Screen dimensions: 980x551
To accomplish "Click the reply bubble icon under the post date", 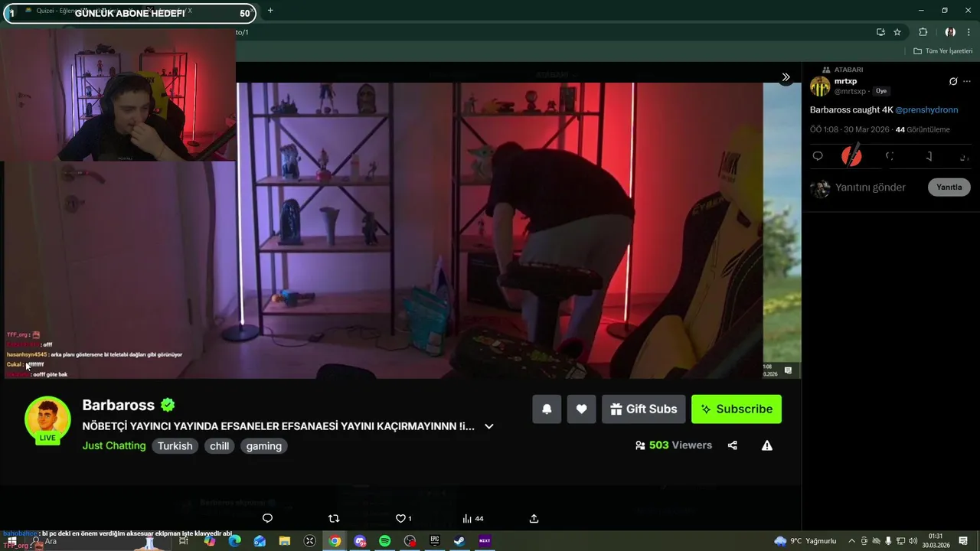I will tap(818, 156).
